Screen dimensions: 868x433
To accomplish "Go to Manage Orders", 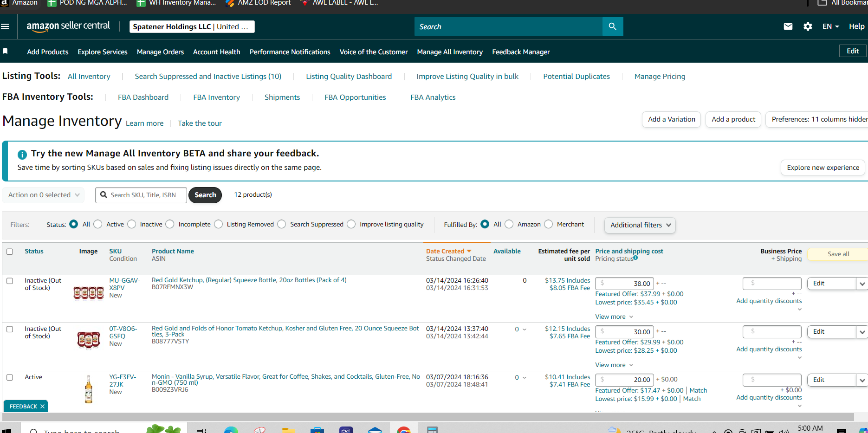I will coord(160,52).
